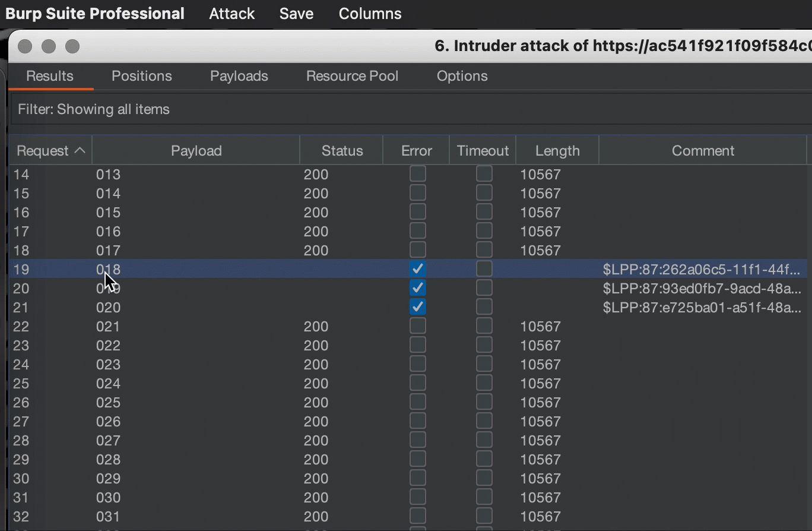Click the Intruder attack window title

coord(623,46)
